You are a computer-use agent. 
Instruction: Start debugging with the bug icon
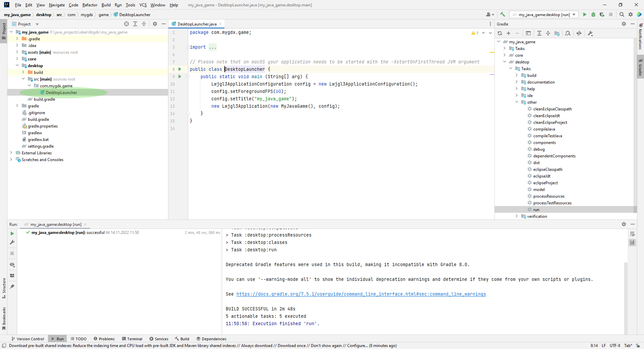coord(593,14)
